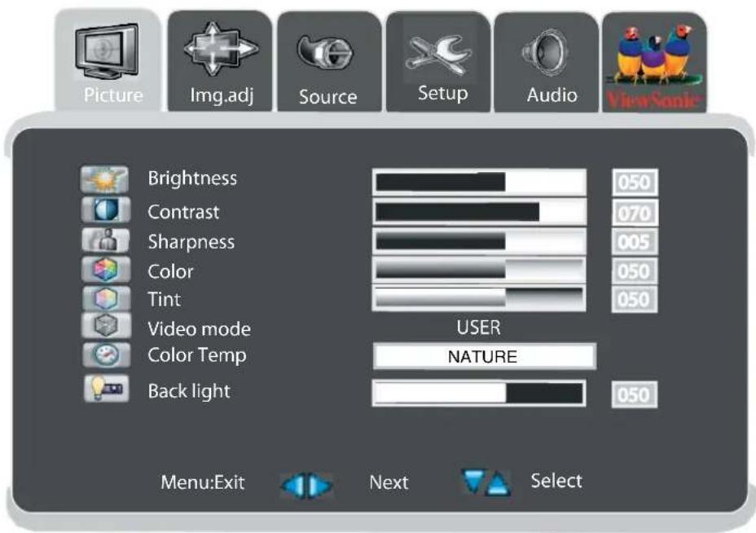Click the Sharpness slider bar
Viewport: 756px width, 533px height.
(x=479, y=242)
